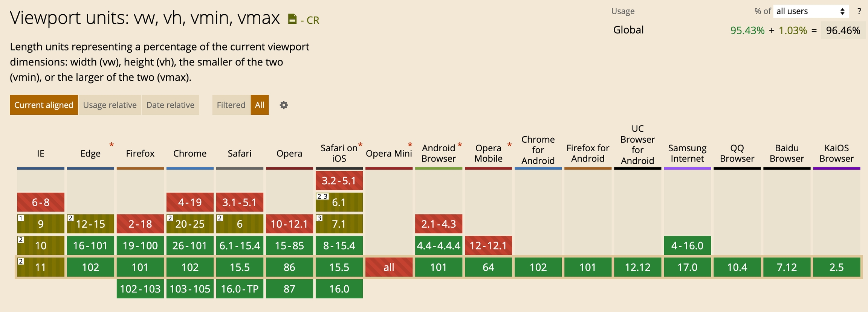Switch to Usage relative tab
This screenshot has height=312, width=868.
pyautogui.click(x=110, y=105)
